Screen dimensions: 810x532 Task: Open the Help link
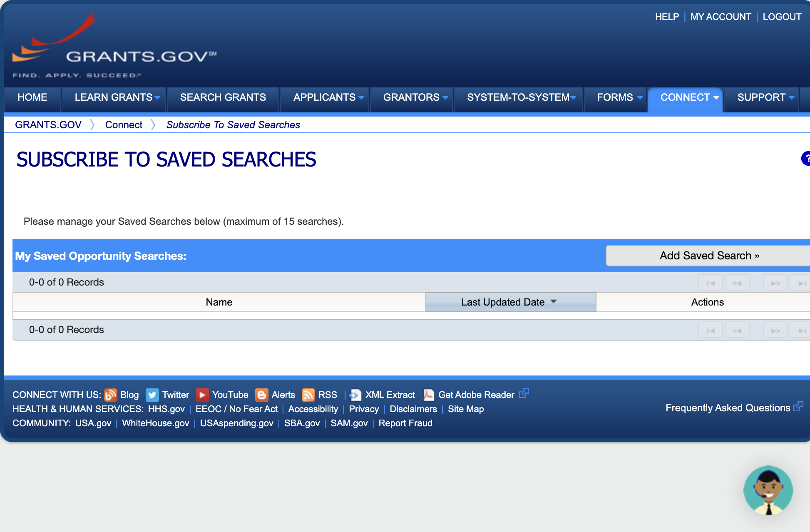tap(667, 17)
